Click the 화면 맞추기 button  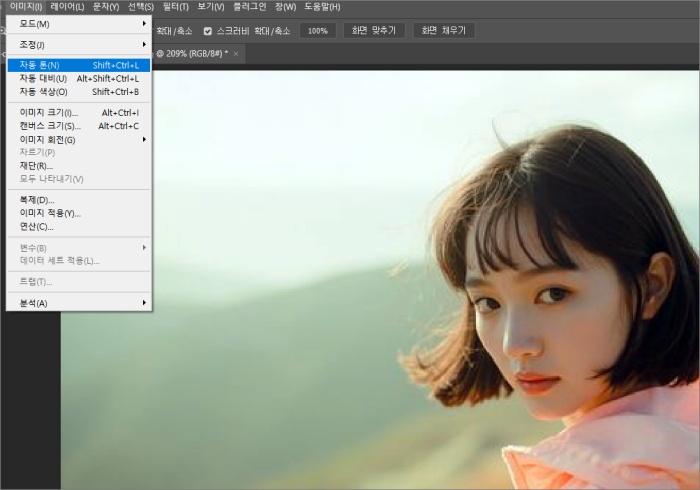click(x=374, y=30)
